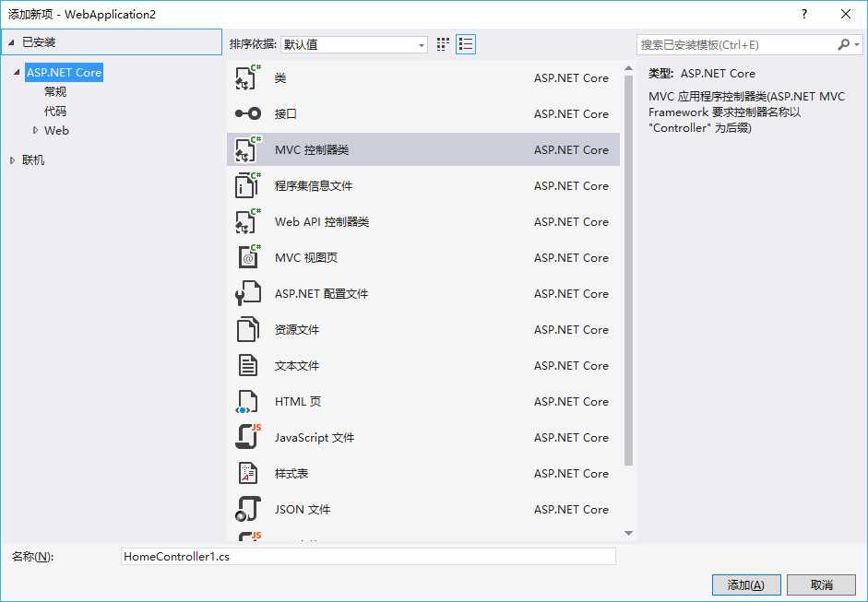
Task: Select the 代码 tree item
Action: coord(55,111)
